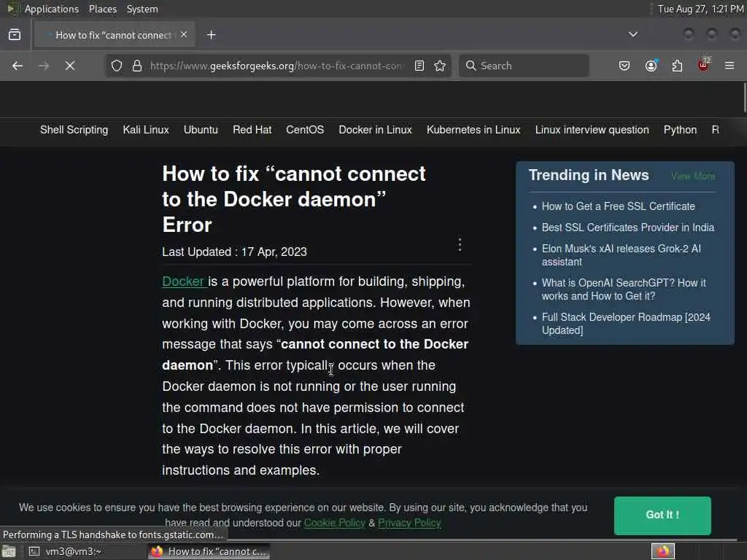Open the Red Hat category

pyautogui.click(x=252, y=130)
